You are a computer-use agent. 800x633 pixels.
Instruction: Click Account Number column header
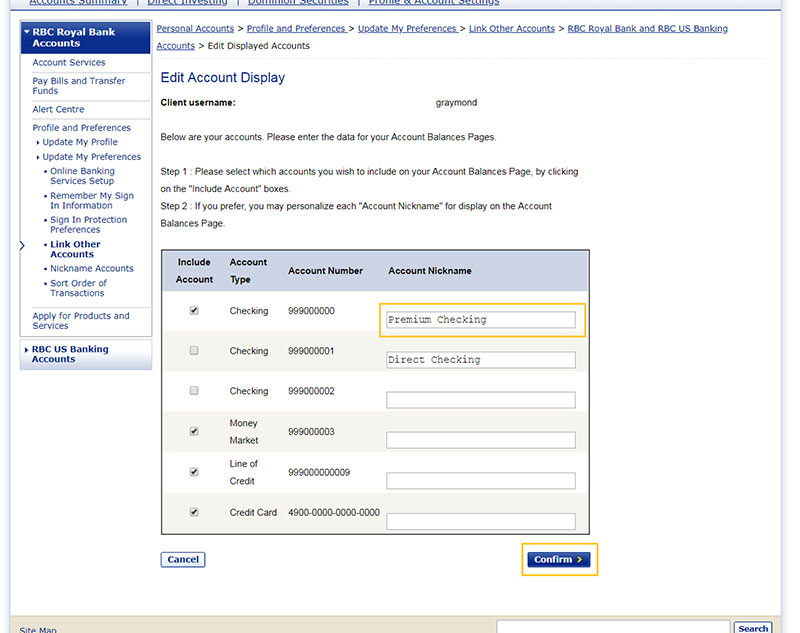coord(325,271)
